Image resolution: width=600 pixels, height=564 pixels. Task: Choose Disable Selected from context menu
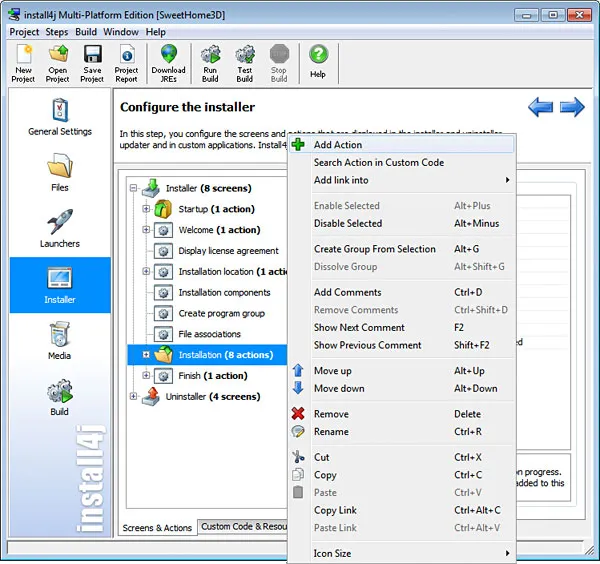coord(401,223)
